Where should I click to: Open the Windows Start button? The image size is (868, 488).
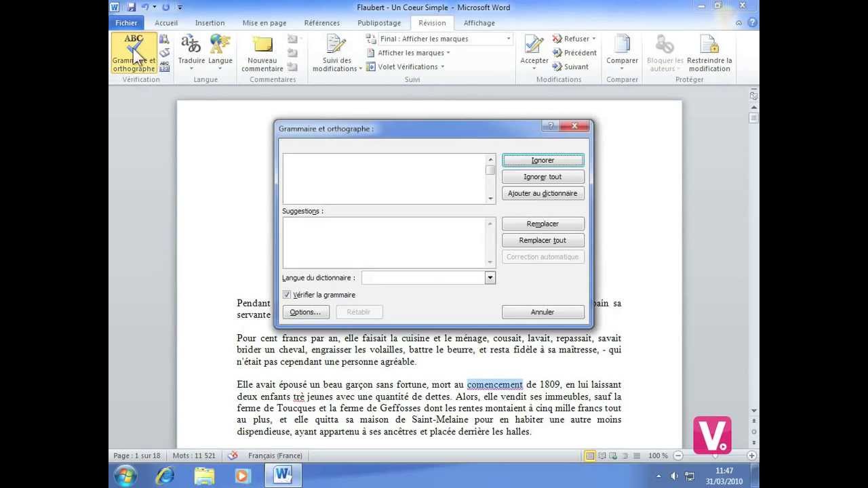pyautogui.click(x=125, y=476)
